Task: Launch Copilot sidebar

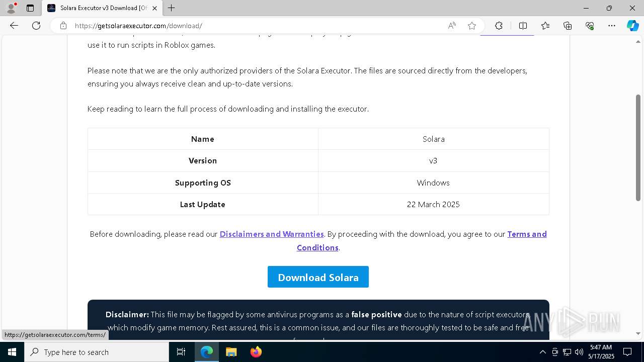Action: 632,26
